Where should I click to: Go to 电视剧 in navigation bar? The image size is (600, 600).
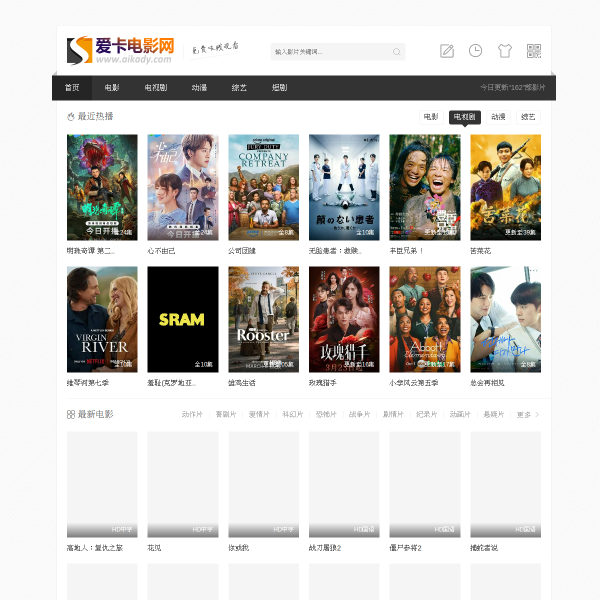coord(156,88)
